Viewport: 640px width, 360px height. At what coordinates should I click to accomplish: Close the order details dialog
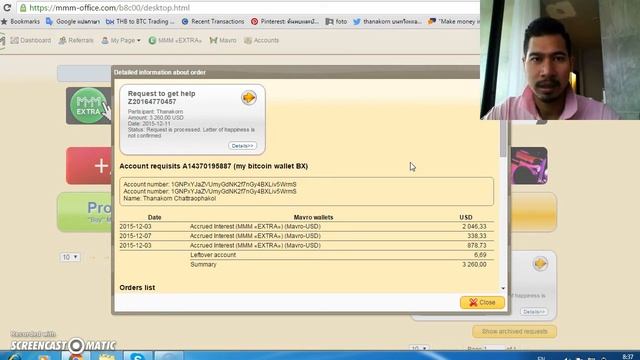coord(482,302)
